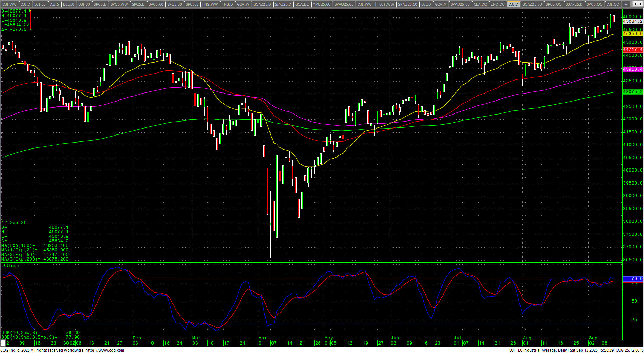Image resolution: width=644 pixels, height=353 pixels.
Task: Select the FNG,WW tab
Action: pos(210,4)
